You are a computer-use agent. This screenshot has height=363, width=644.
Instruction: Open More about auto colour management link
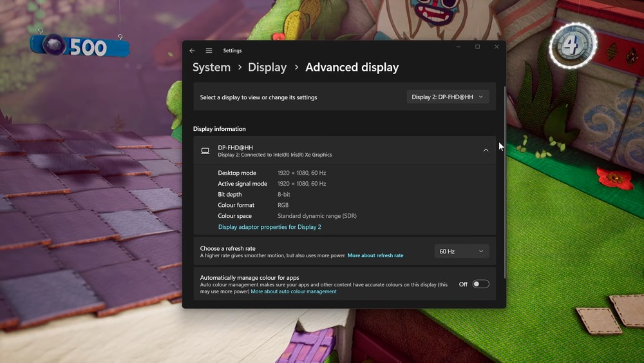pos(294,291)
